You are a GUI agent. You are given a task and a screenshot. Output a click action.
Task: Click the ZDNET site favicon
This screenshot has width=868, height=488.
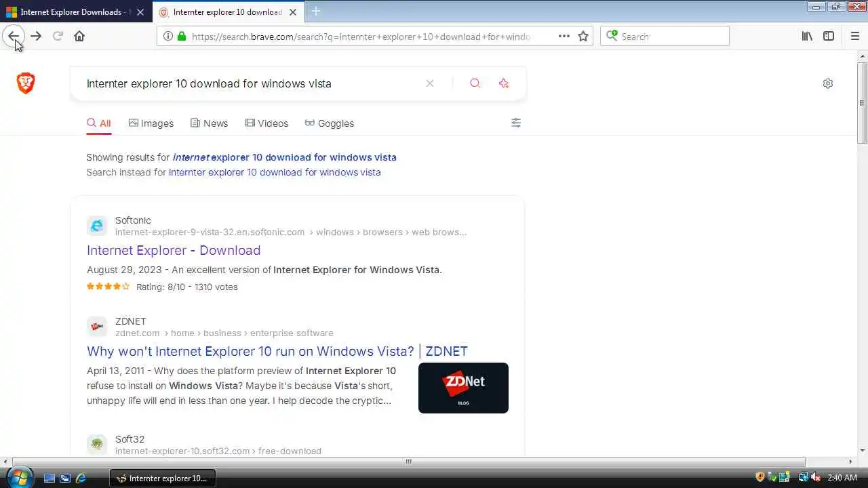97,327
